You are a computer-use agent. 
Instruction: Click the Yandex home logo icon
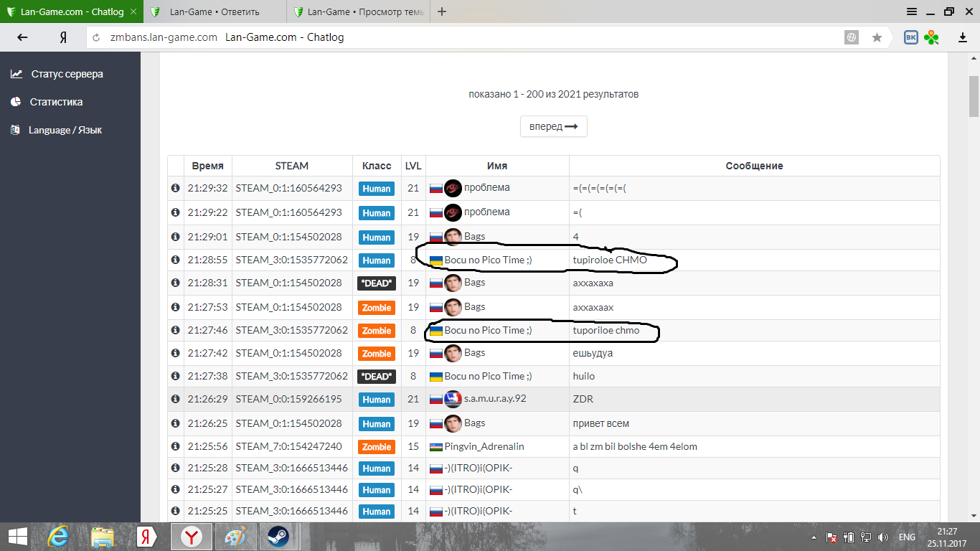click(63, 38)
